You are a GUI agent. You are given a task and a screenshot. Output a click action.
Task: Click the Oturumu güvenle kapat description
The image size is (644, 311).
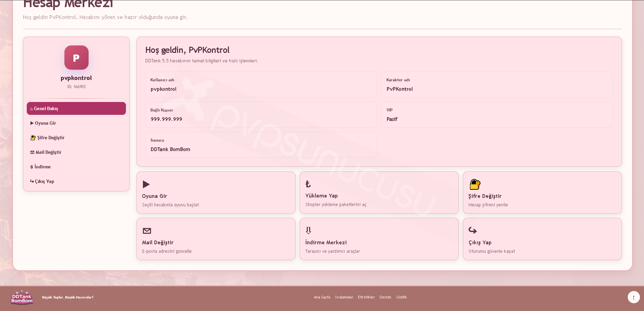coord(492,251)
